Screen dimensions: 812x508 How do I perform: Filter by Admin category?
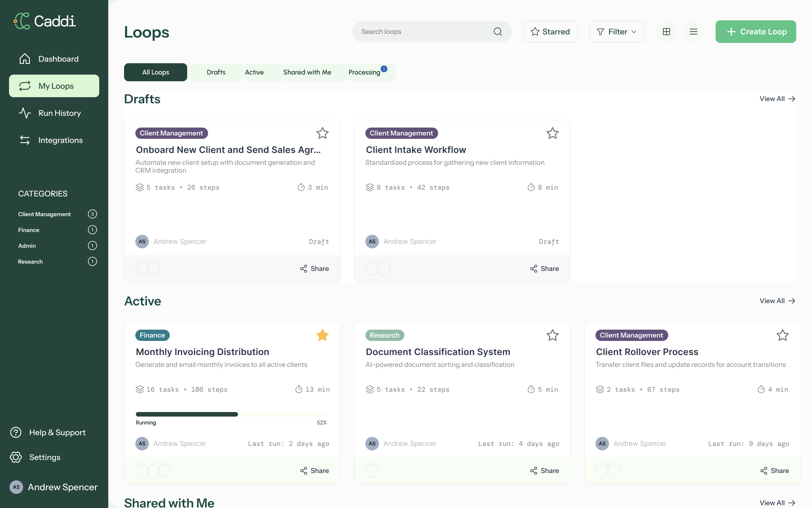pos(58,246)
